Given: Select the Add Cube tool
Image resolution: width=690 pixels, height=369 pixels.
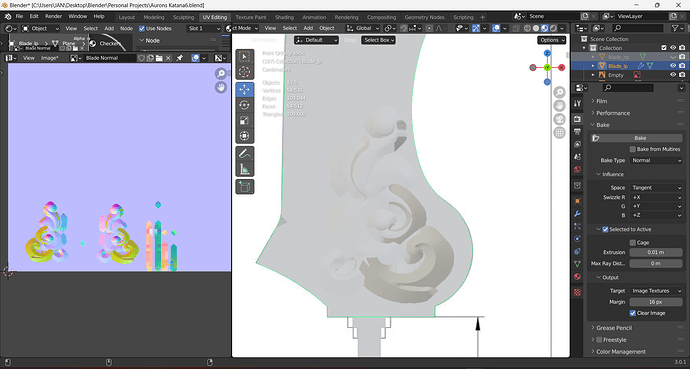Looking at the screenshot, I should pyautogui.click(x=245, y=186).
